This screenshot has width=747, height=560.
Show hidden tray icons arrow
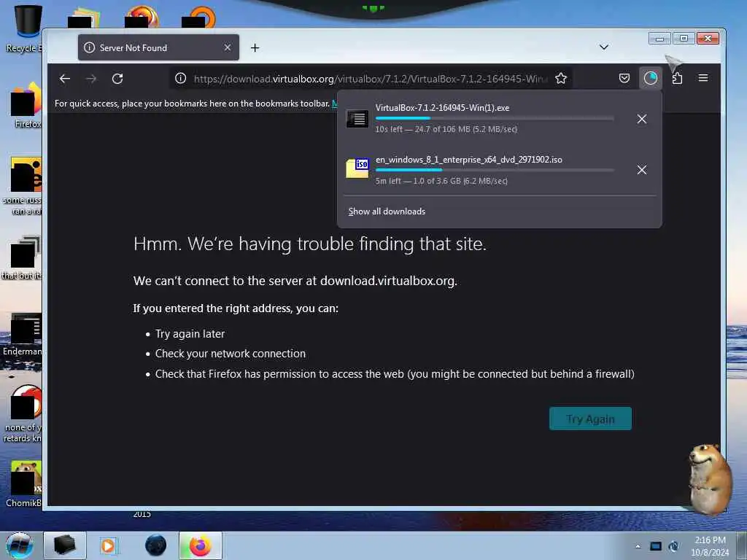(x=638, y=546)
